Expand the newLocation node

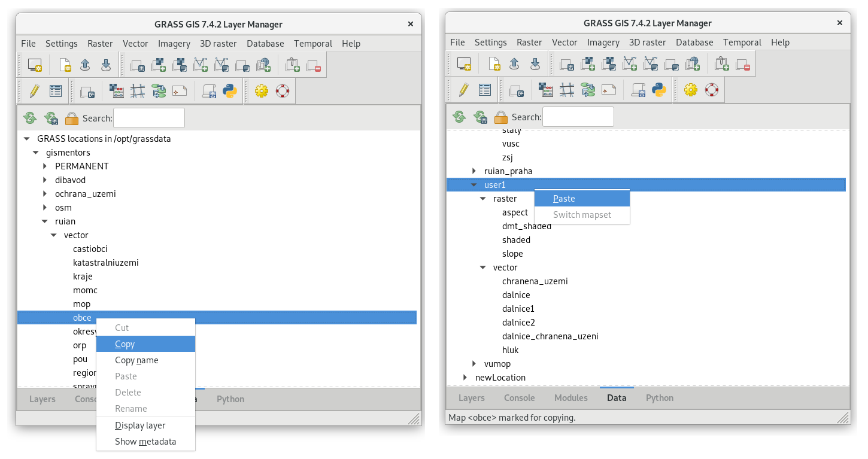pyautogui.click(x=465, y=378)
